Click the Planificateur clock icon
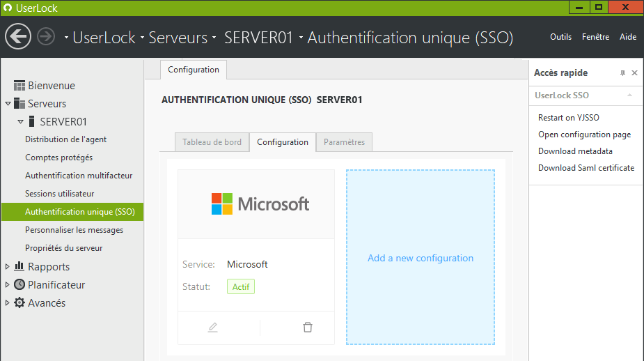 click(x=19, y=284)
